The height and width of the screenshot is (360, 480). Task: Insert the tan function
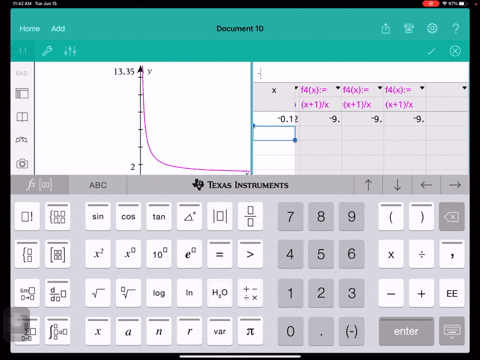tap(159, 216)
